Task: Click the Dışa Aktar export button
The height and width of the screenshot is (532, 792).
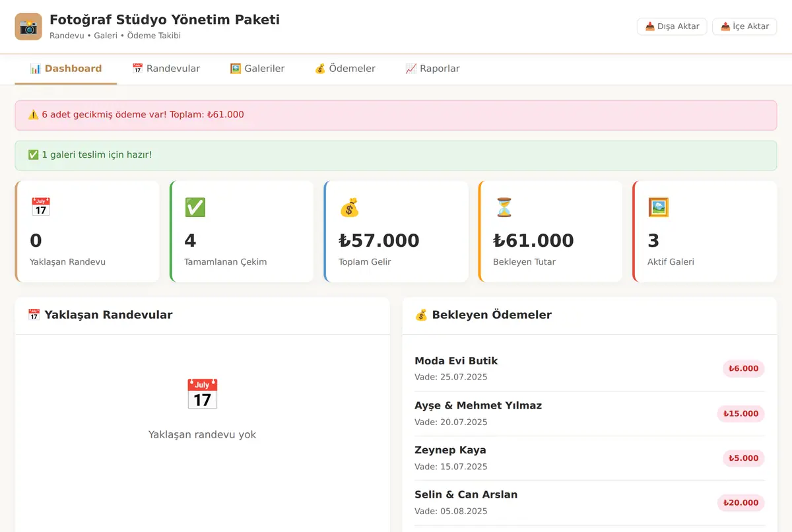Action: tap(672, 26)
